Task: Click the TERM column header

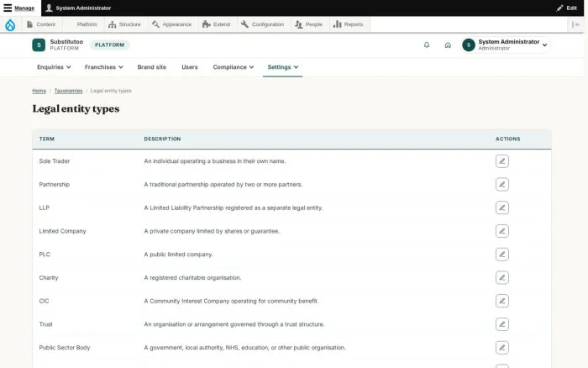Action: tap(47, 139)
